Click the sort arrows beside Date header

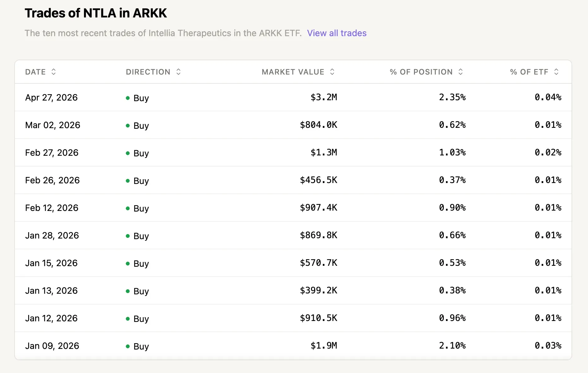point(54,72)
